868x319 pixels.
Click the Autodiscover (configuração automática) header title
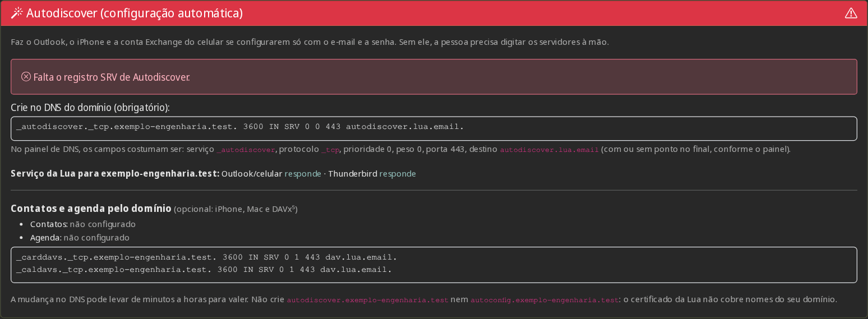tap(135, 13)
